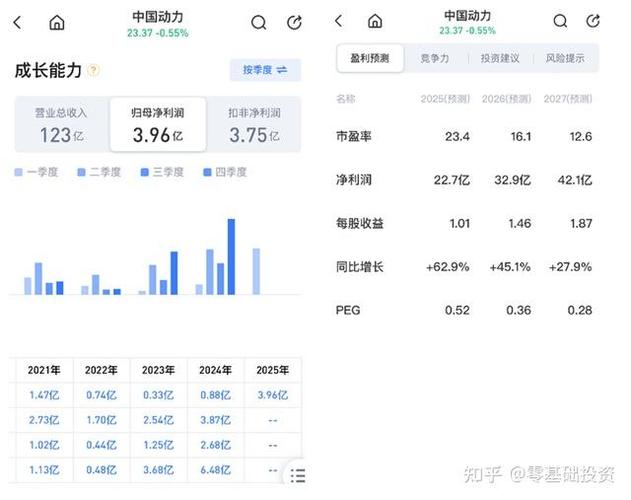Viewport: 631px width, 500px height.
Task: Tap the PEG value 0.52
Action: click(457, 310)
